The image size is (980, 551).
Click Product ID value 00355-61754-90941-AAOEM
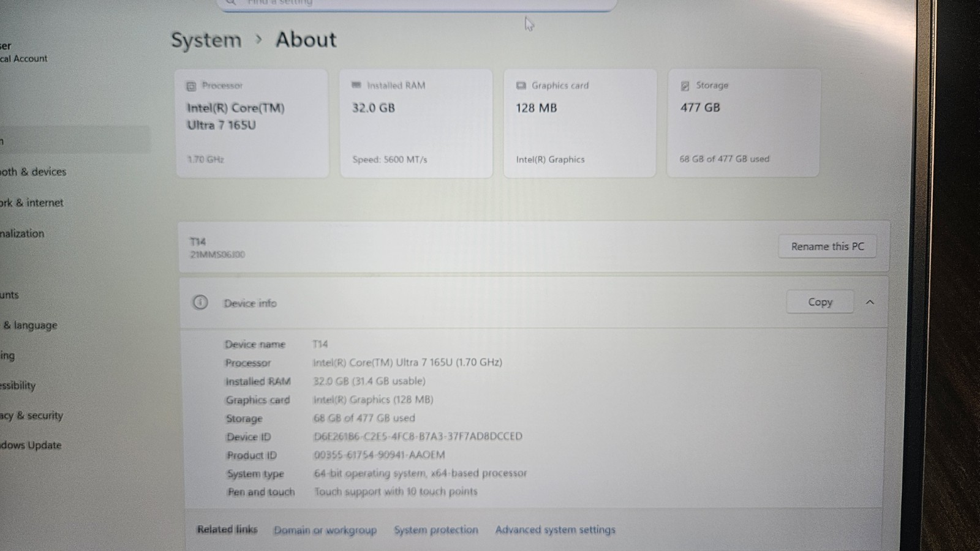pyautogui.click(x=379, y=455)
